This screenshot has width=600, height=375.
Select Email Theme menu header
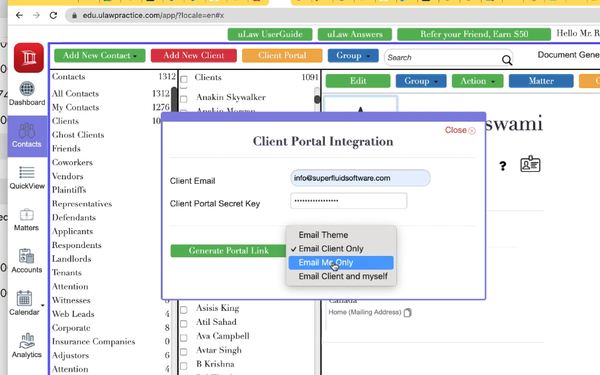(323, 235)
